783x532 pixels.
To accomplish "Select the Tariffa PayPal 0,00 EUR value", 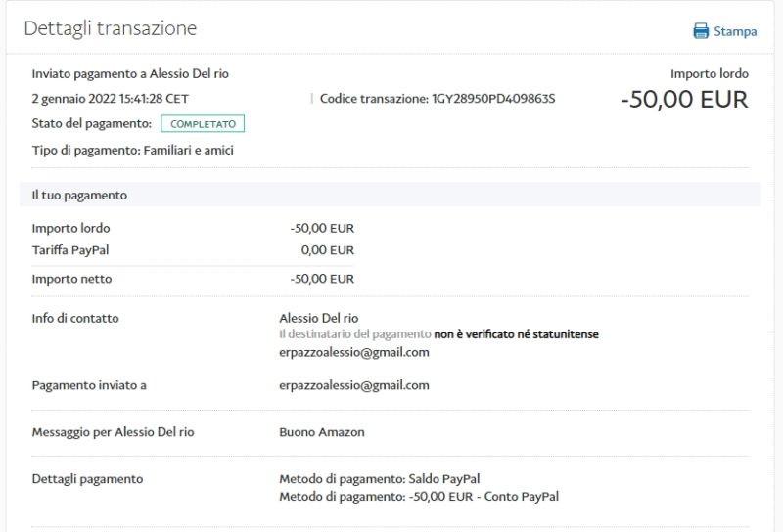I will point(328,249).
